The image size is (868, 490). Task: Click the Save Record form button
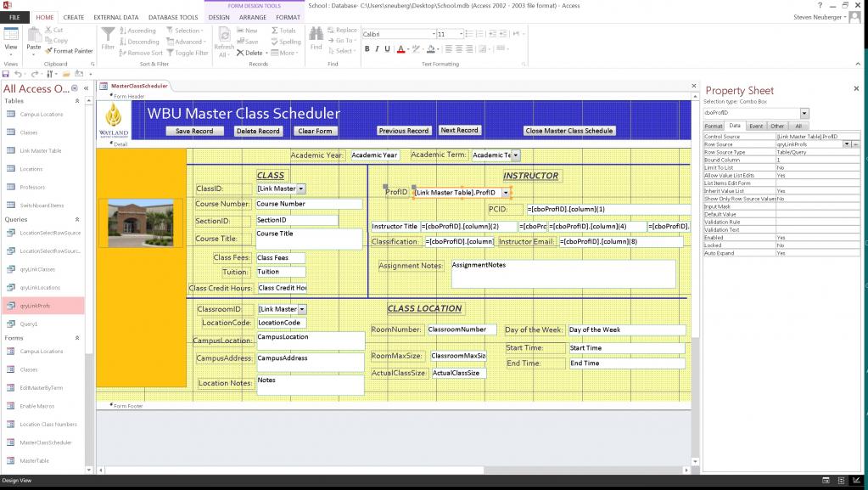click(x=194, y=132)
